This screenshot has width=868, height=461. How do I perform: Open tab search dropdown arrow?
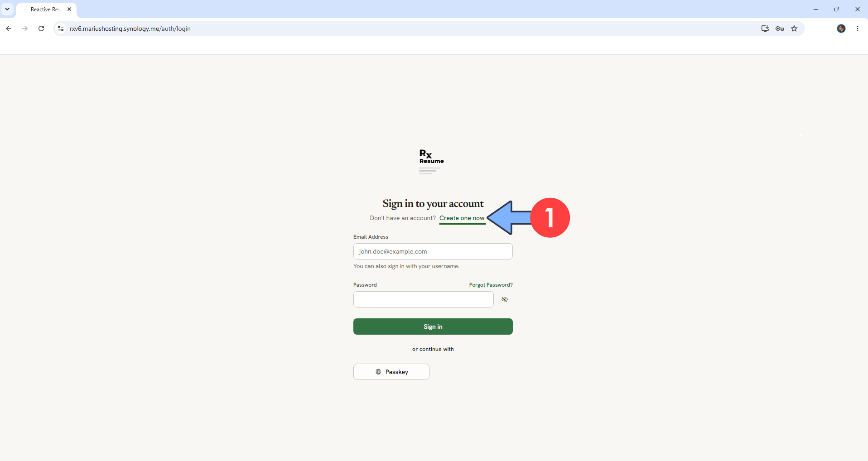7,9
